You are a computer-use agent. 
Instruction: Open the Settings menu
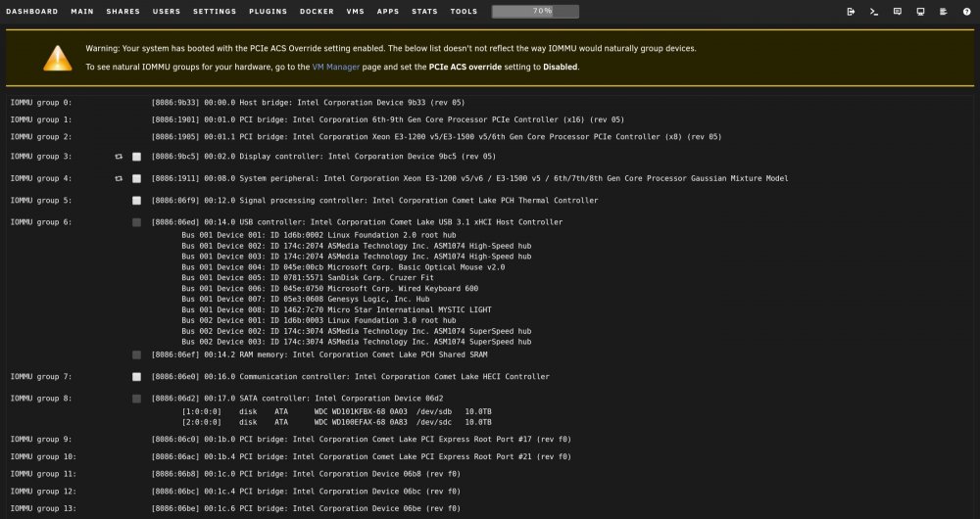(x=215, y=11)
